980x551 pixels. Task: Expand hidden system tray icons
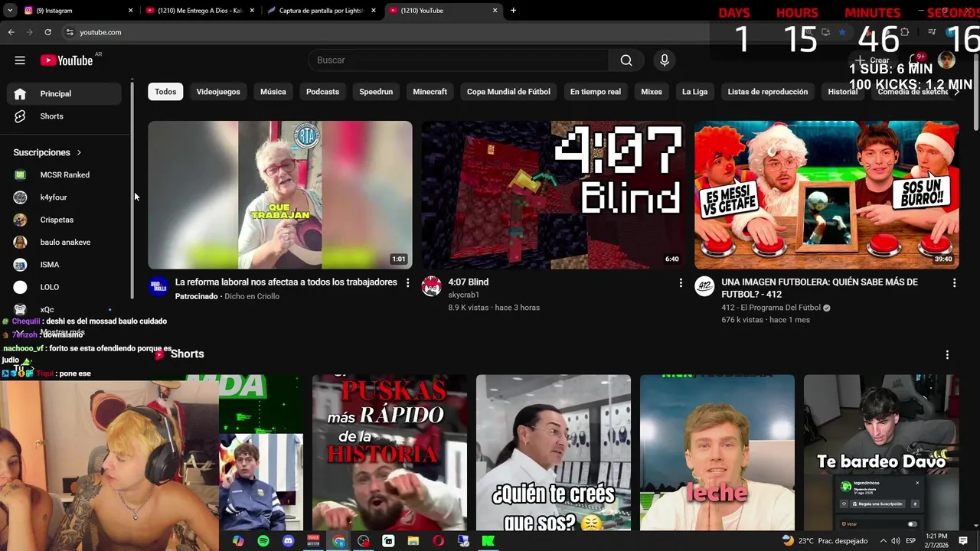coord(884,541)
